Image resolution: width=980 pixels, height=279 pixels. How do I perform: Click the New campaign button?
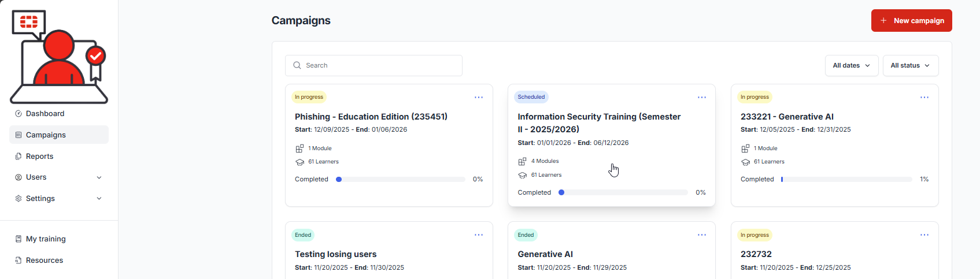tap(911, 20)
